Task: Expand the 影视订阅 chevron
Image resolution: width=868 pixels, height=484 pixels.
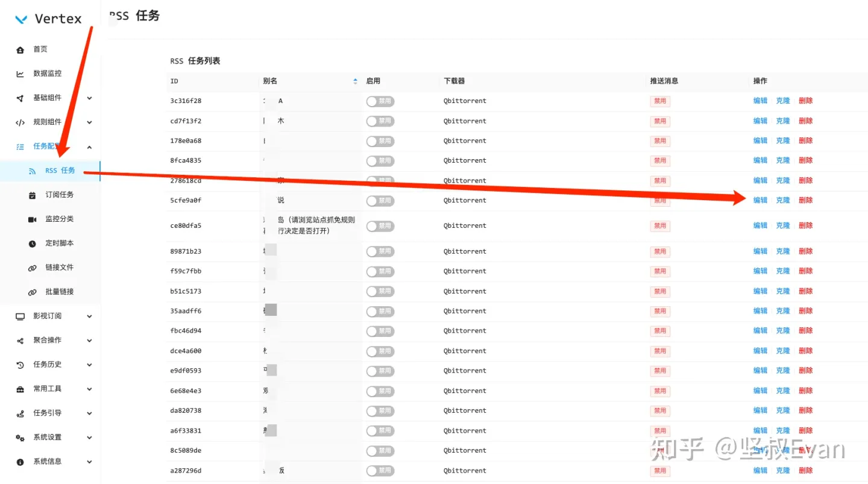Action: (89, 316)
